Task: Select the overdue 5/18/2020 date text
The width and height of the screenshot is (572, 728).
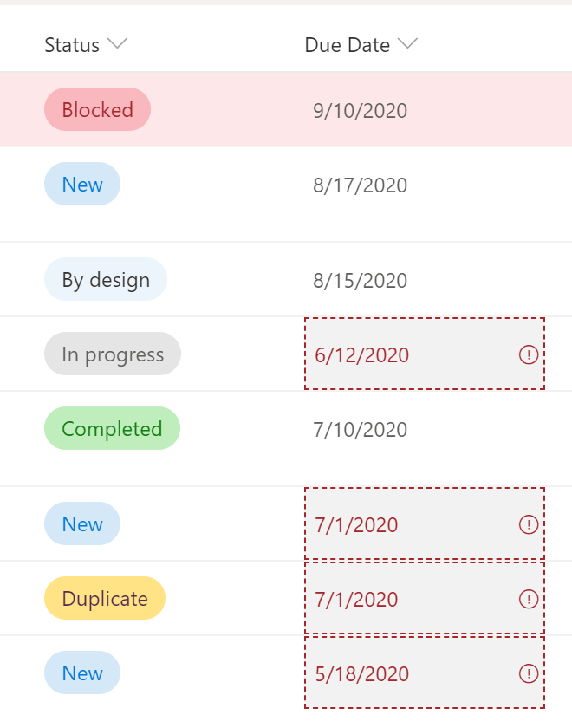Action: [x=361, y=674]
